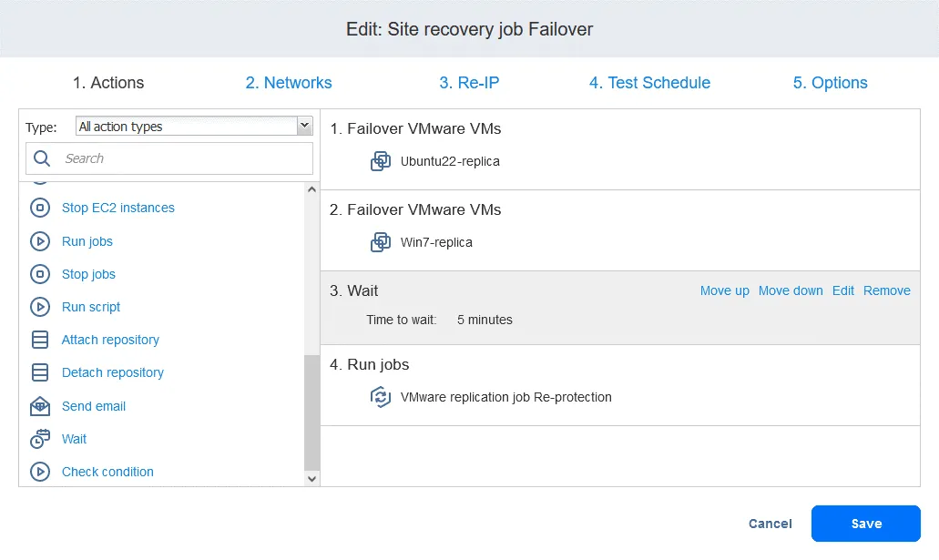Switch to the Networks tab
The width and height of the screenshot is (939, 560).
pyautogui.click(x=288, y=82)
